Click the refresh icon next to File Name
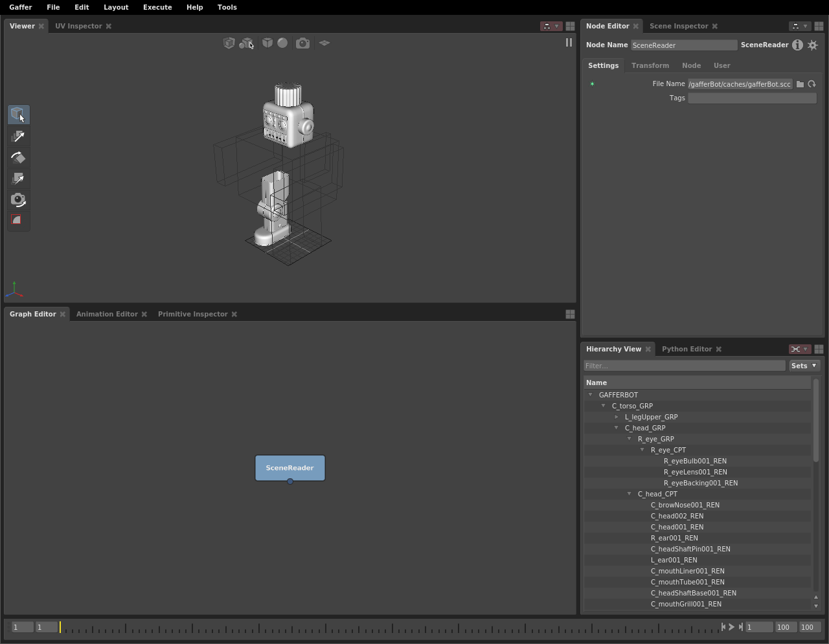Screen dimensions: 829x644 (812, 84)
